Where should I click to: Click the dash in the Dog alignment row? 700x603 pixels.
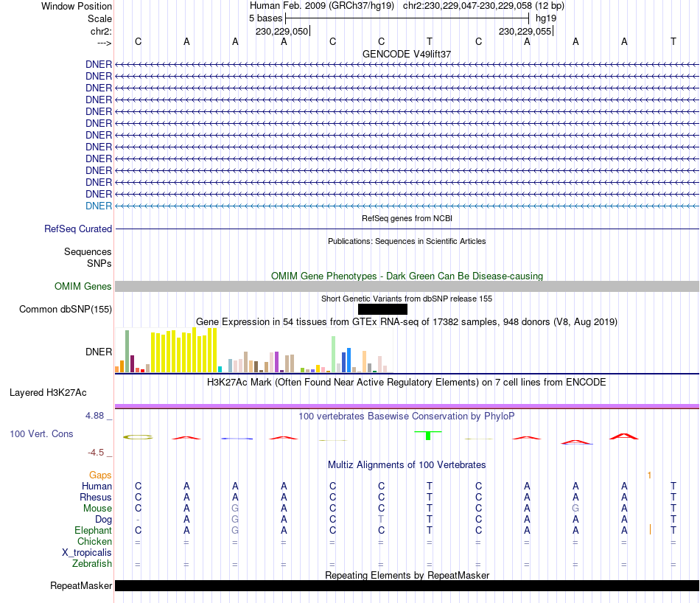(x=138, y=520)
